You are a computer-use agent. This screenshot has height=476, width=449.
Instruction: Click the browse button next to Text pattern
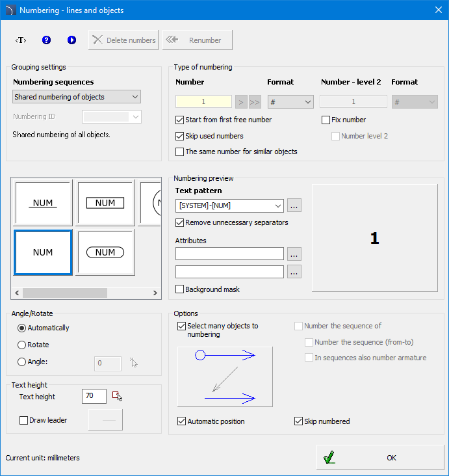(294, 205)
